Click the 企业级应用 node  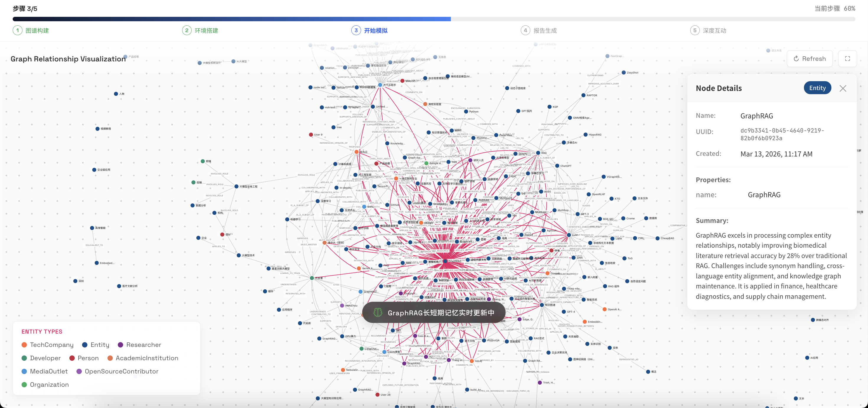(x=94, y=170)
